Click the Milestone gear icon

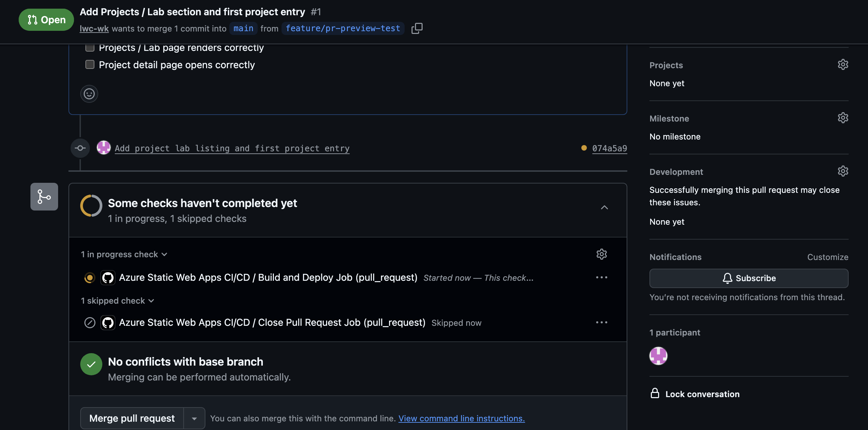tap(843, 118)
